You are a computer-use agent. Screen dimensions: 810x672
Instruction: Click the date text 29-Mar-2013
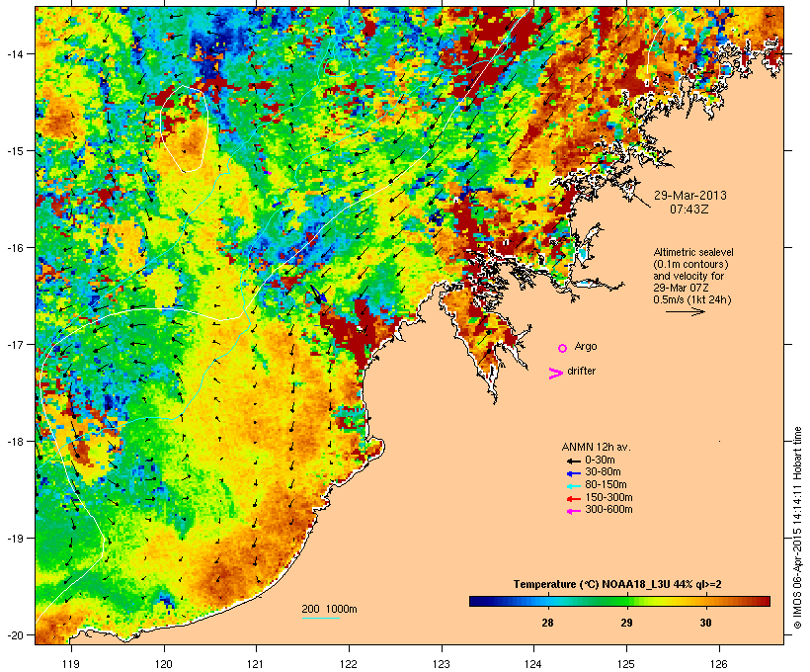tap(690, 196)
